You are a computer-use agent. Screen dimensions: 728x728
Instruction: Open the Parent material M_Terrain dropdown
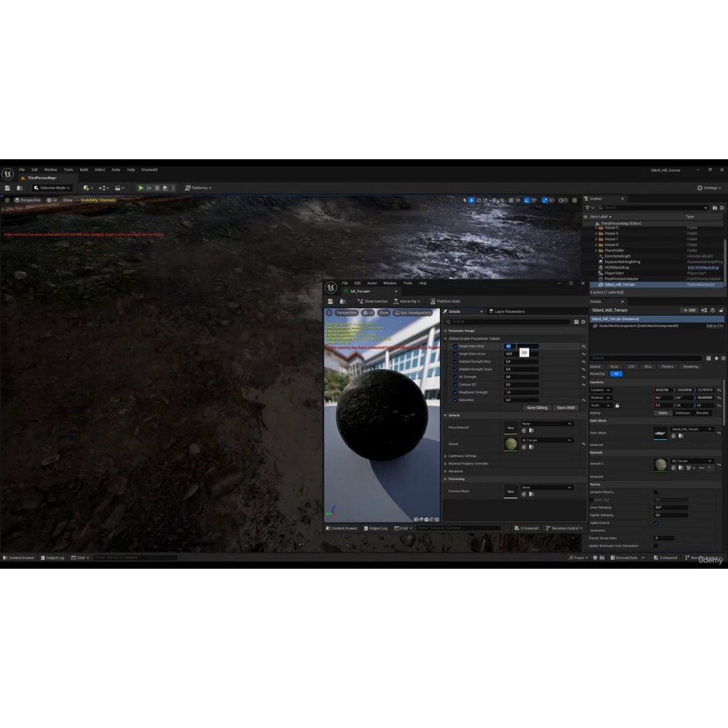click(x=547, y=440)
